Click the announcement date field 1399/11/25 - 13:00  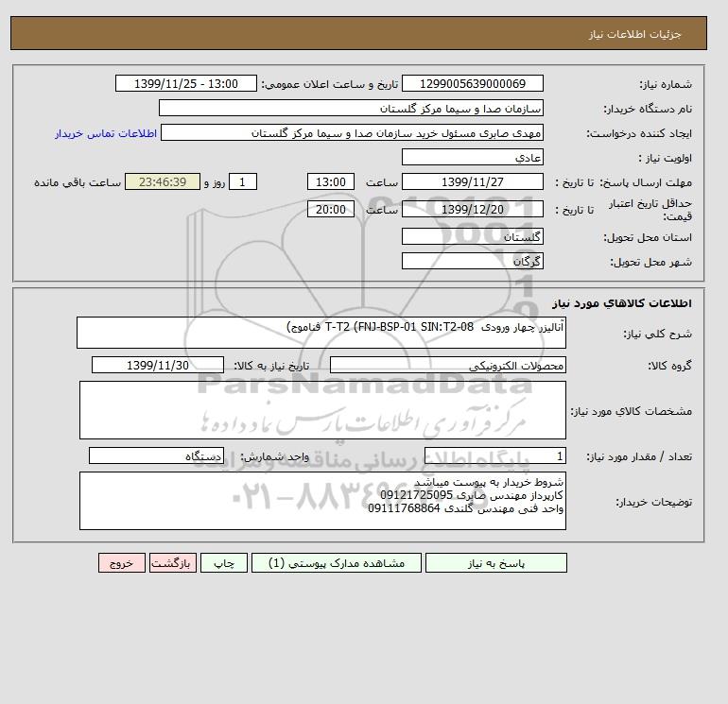click(185, 84)
